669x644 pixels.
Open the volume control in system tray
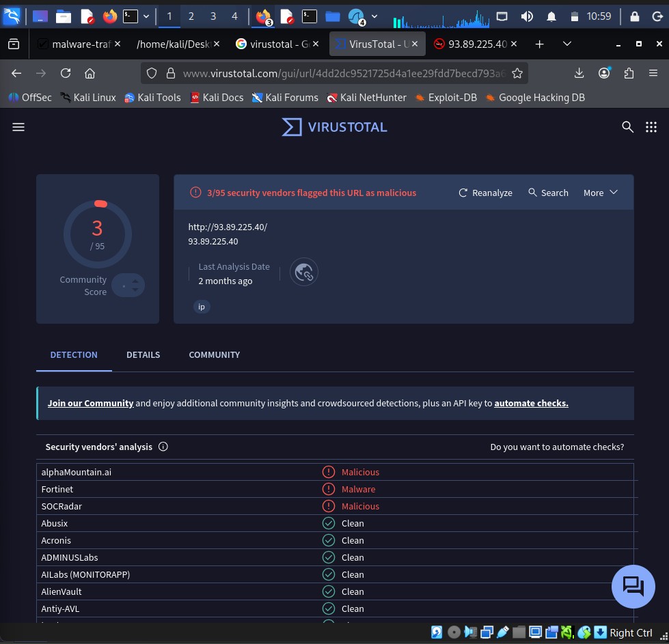(527, 16)
